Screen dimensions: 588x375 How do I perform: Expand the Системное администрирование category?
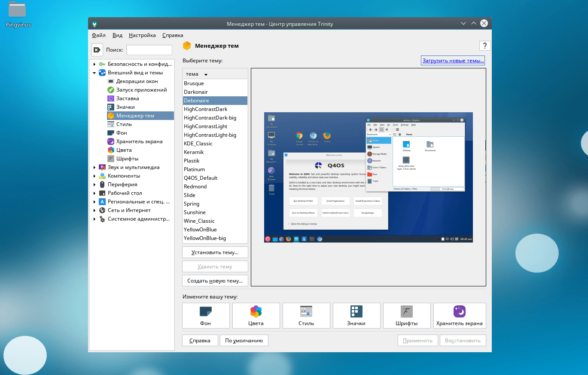coord(94,219)
